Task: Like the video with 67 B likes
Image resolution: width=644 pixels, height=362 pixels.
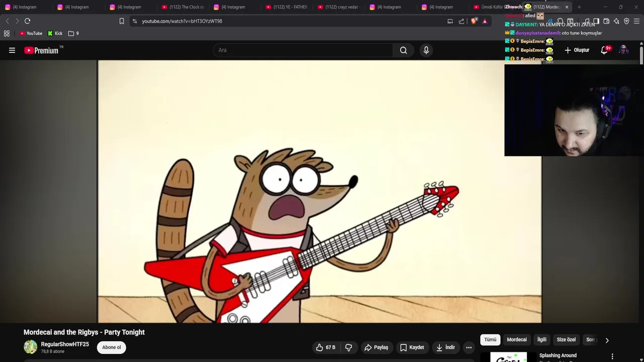Action: point(326,347)
